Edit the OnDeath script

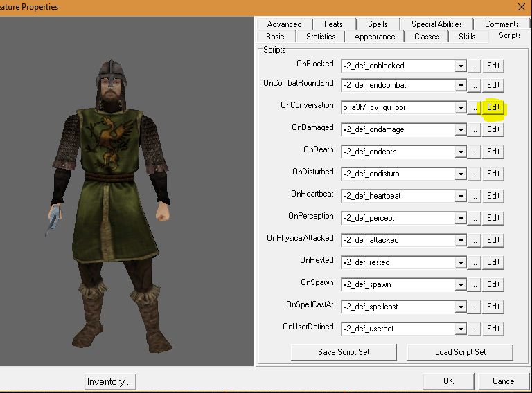tap(493, 152)
